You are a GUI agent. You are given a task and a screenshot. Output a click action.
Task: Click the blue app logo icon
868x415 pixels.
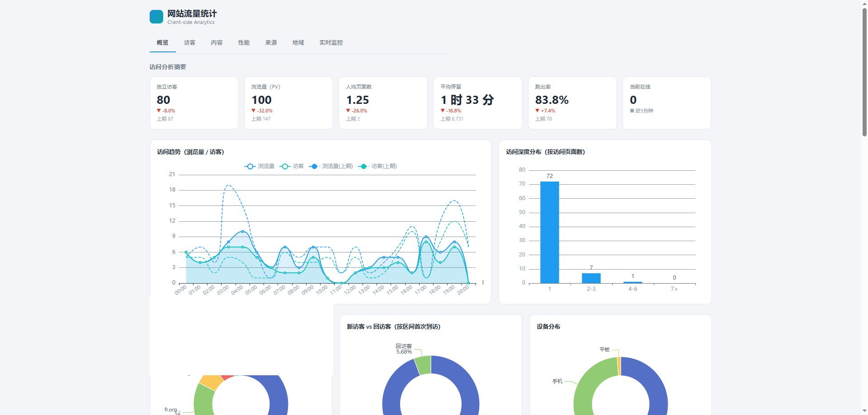pyautogui.click(x=156, y=17)
